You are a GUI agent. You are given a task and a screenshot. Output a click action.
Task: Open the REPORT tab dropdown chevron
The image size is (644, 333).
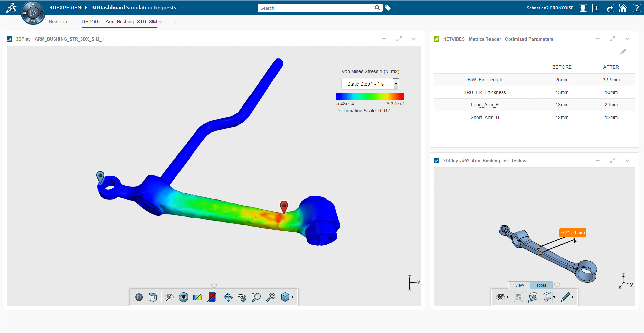(x=161, y=22)
